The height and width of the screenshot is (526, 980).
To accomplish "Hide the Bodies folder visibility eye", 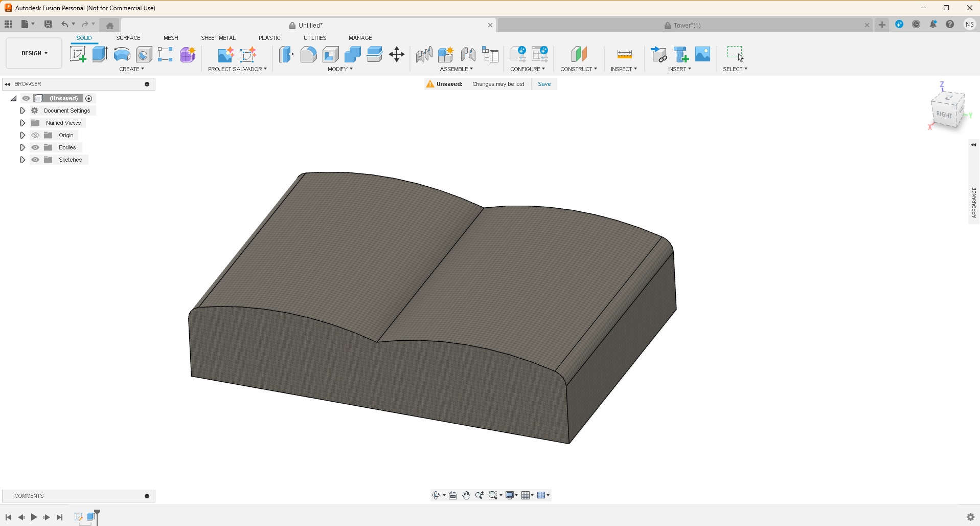I will point(35,147).
